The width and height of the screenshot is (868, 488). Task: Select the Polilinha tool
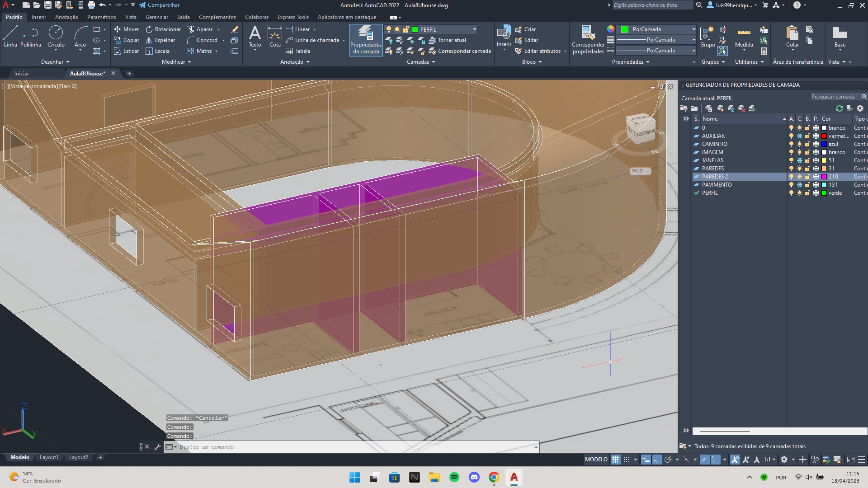pos(31,36)
